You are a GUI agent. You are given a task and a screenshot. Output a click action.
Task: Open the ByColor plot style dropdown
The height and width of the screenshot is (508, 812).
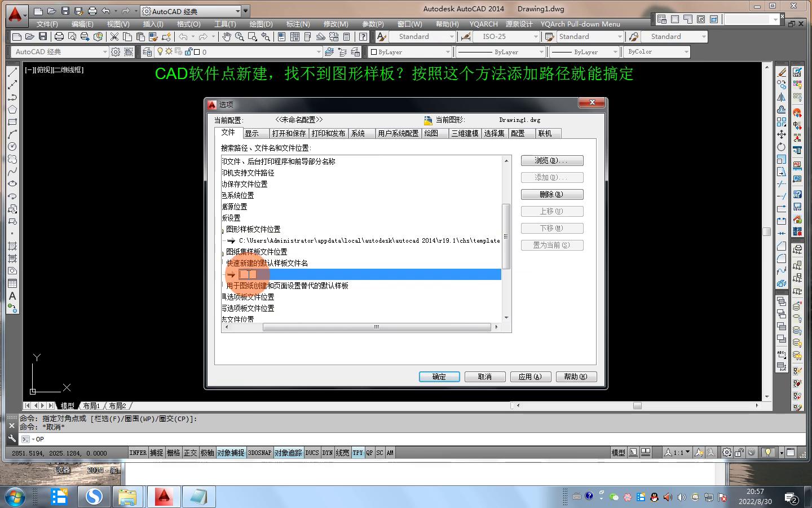(x=686, y=52)
